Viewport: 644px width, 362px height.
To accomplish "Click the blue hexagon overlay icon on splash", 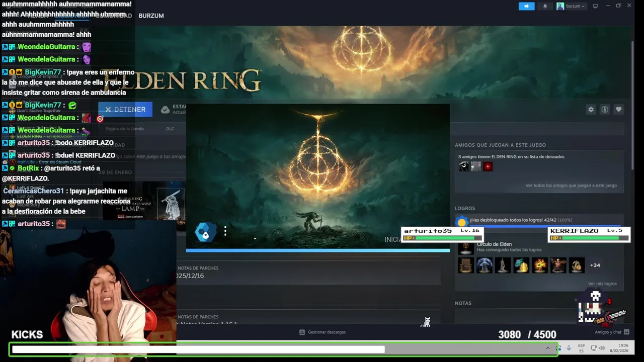I will point(205,232).
